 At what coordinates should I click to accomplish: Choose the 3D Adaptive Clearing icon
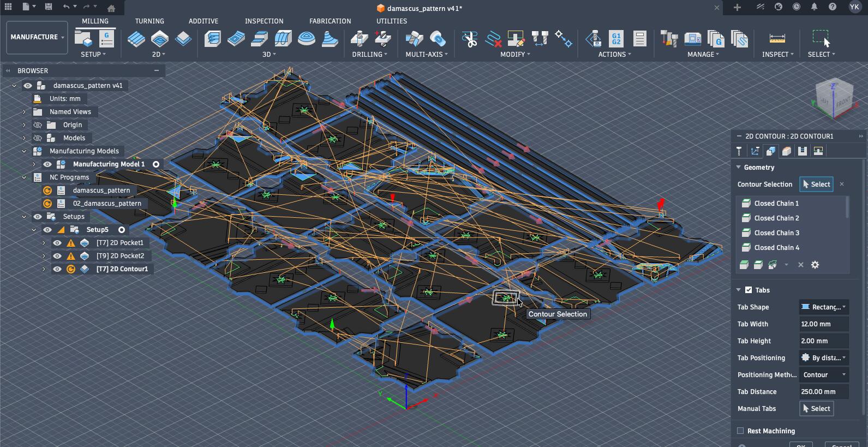(x=213, y=39)
